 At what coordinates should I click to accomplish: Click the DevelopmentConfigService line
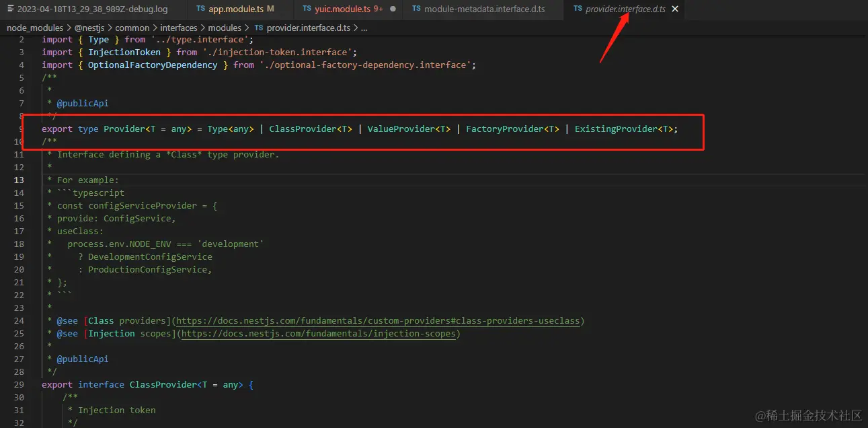pyautogui.click(x=145, y=257)
